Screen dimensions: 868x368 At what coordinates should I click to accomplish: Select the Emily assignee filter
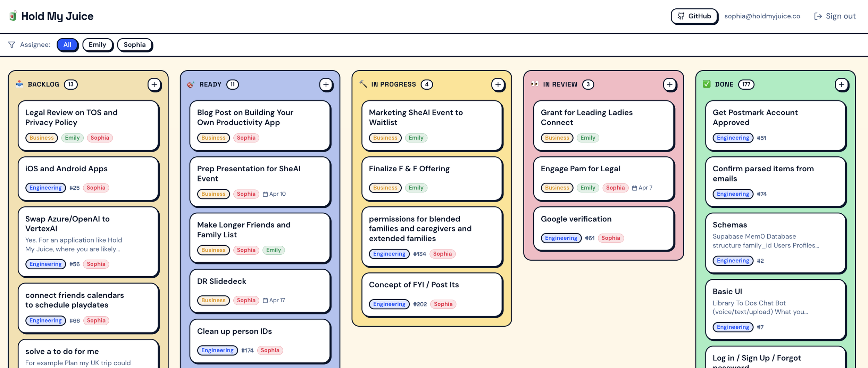(98, 44)
